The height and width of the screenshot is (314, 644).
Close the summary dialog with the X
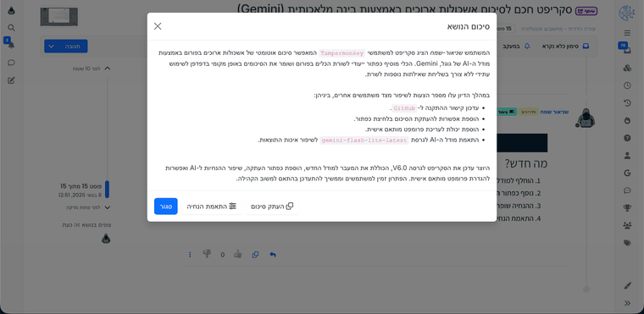tap(158, 26)
